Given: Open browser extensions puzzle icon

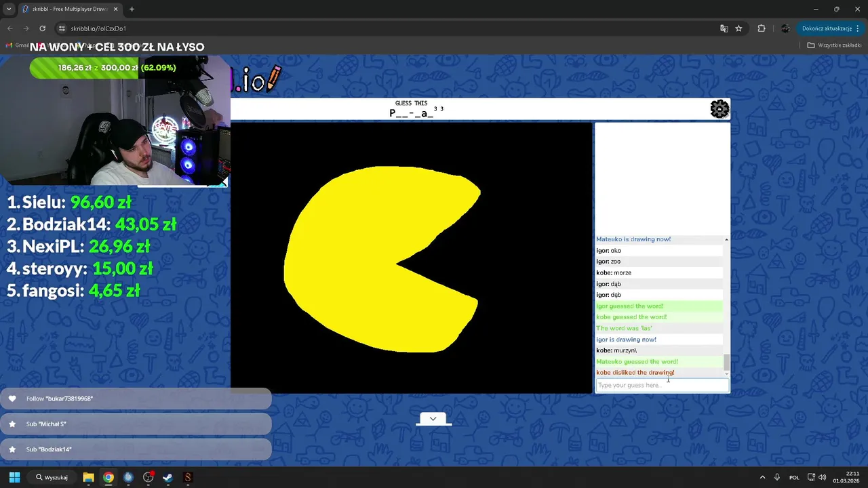Looking at the screenshot, I should 762,28.
